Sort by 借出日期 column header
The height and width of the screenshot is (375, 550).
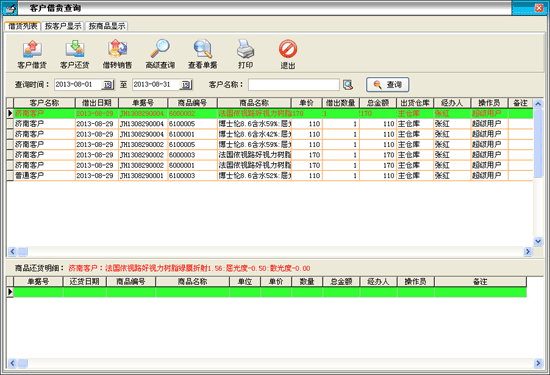tap(97, 103)
